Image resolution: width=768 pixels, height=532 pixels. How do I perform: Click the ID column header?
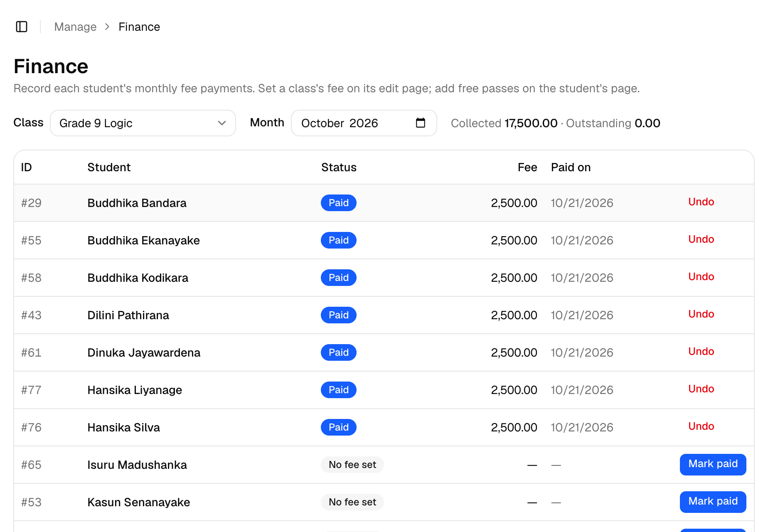(x=27, y=167)
